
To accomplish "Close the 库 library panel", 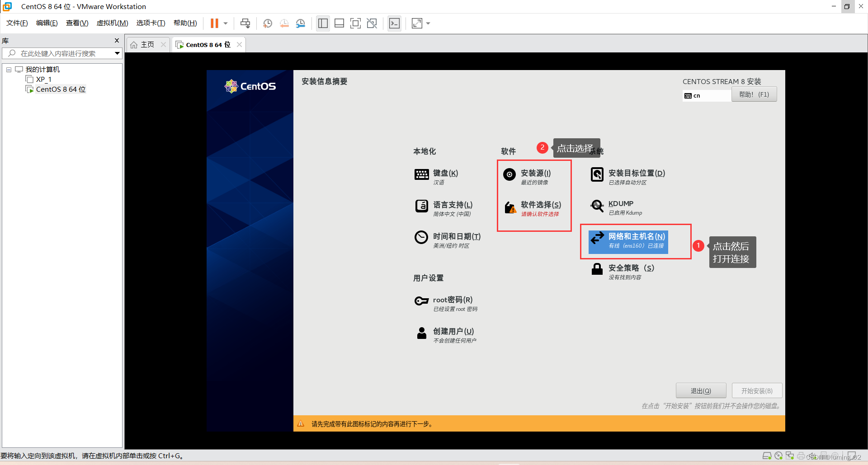I will coord(117,41).
